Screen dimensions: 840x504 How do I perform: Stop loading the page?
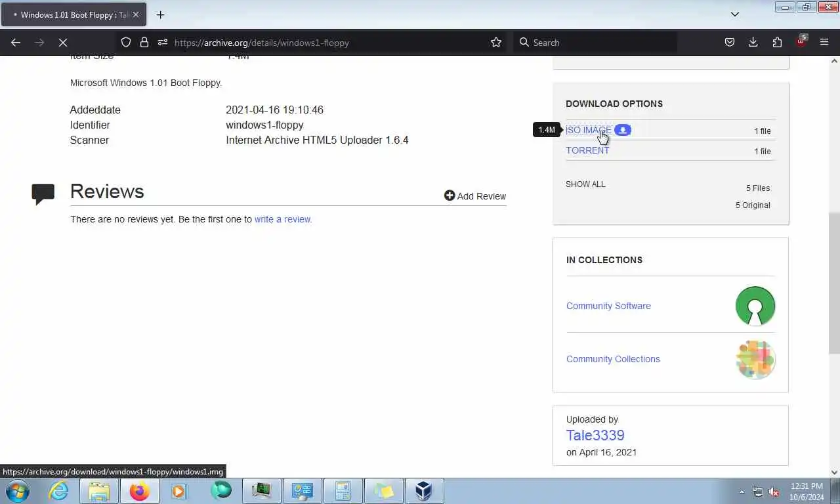point(63,43)
